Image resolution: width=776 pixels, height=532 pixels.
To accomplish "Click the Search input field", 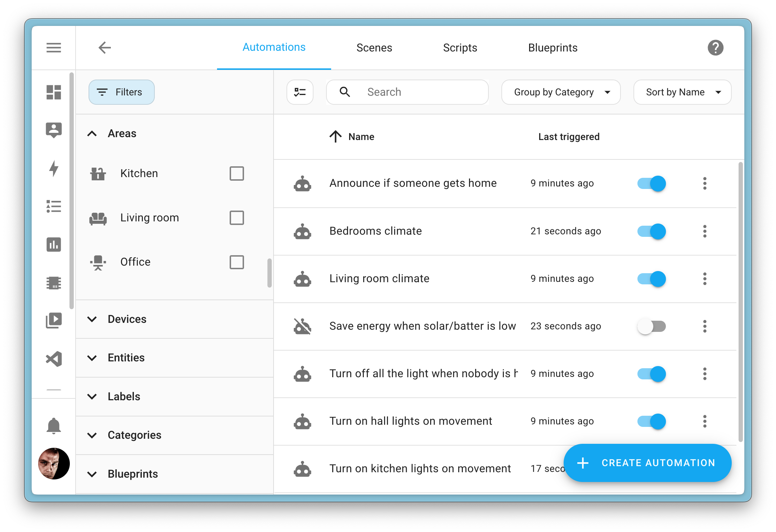I will point(409,92).
